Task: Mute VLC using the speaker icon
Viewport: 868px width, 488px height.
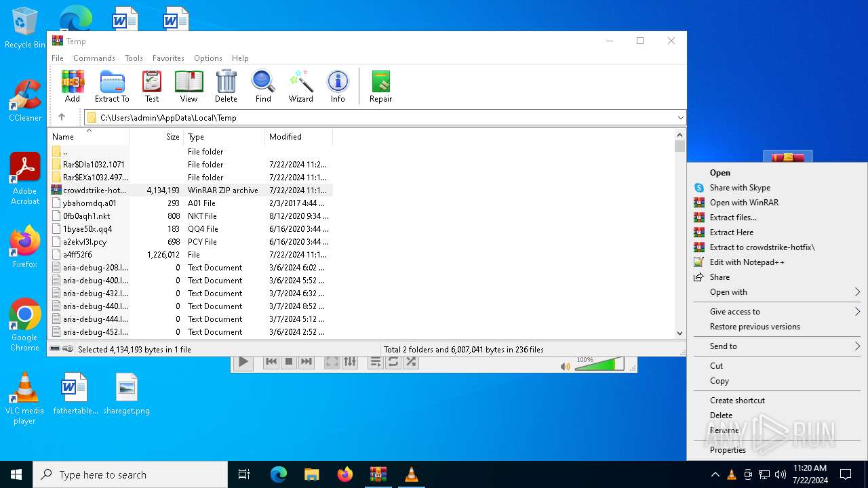Action: (x=566, y=366)
